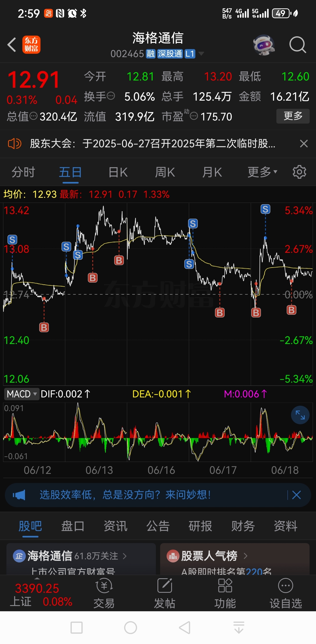
Task: Open the robot AI assistant avatar
Action: (x=264, y=45)
